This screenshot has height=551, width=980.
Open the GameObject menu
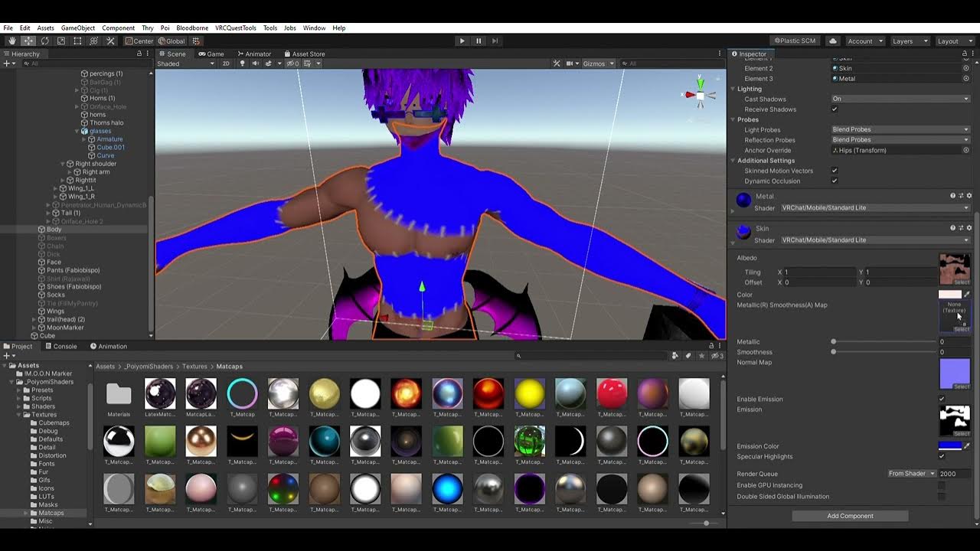[77, 28]
